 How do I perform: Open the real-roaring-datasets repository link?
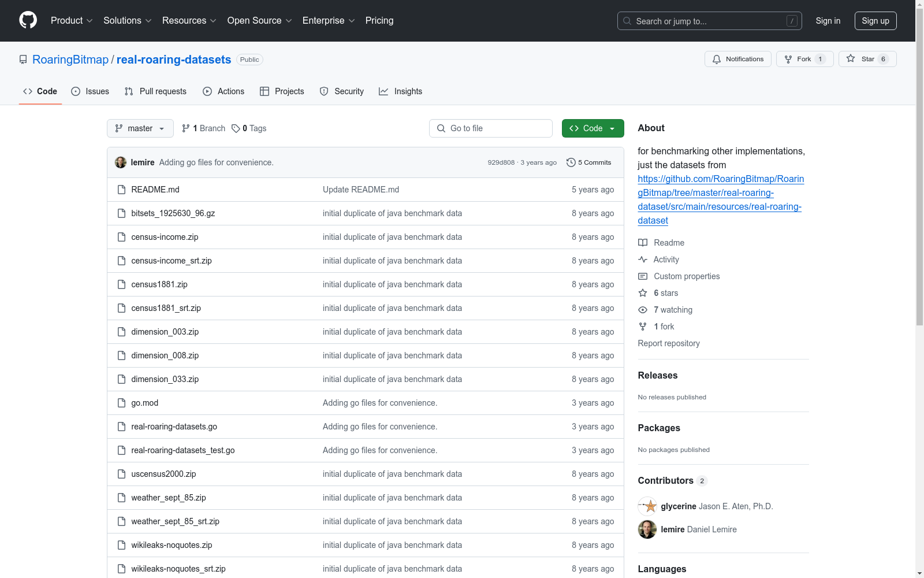[x=174, y=60]
